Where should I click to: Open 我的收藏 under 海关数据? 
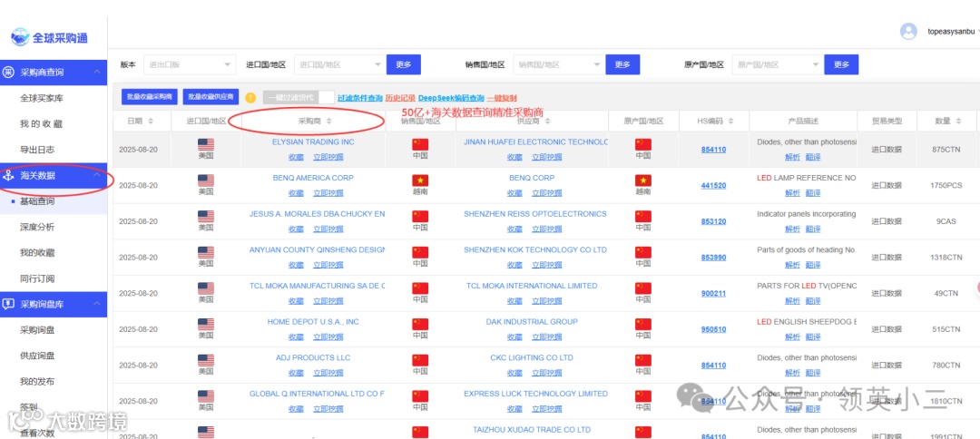pyautogui.click(x=37, y=253)
